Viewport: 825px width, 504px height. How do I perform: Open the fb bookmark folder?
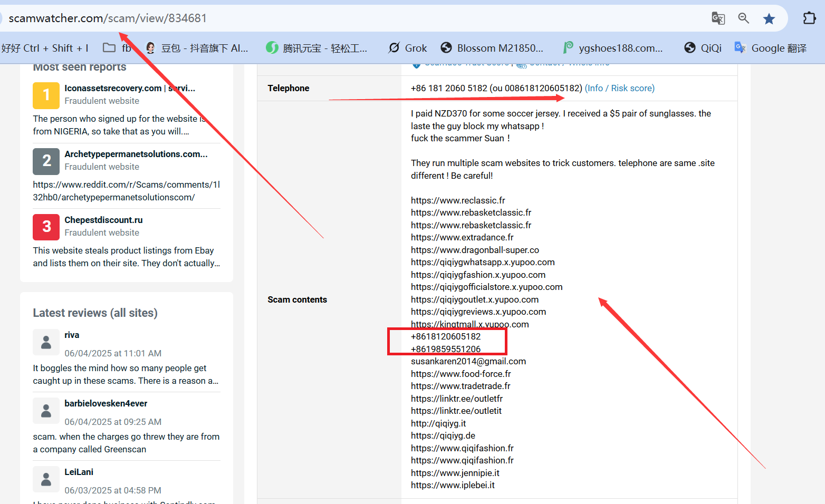[117, 48]
